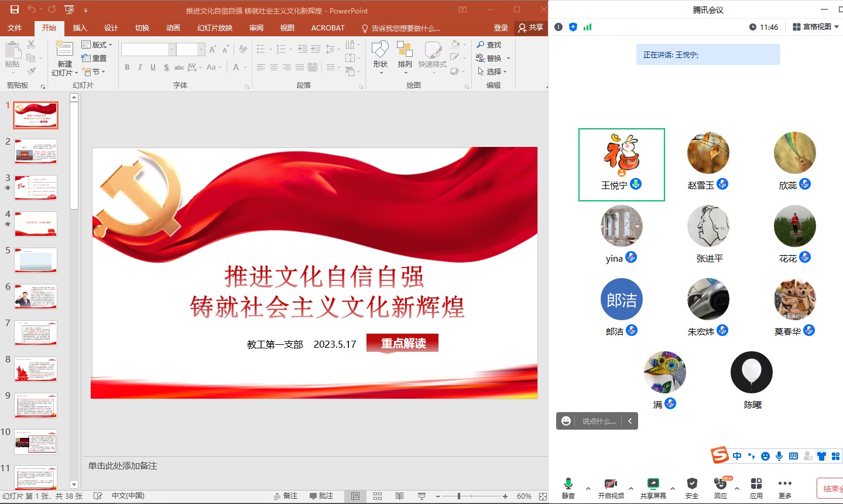Mute microphone in Tencent Meeting
Image resolution: width=843 pixels, height=504 pixels.
[x=568, y=487]
